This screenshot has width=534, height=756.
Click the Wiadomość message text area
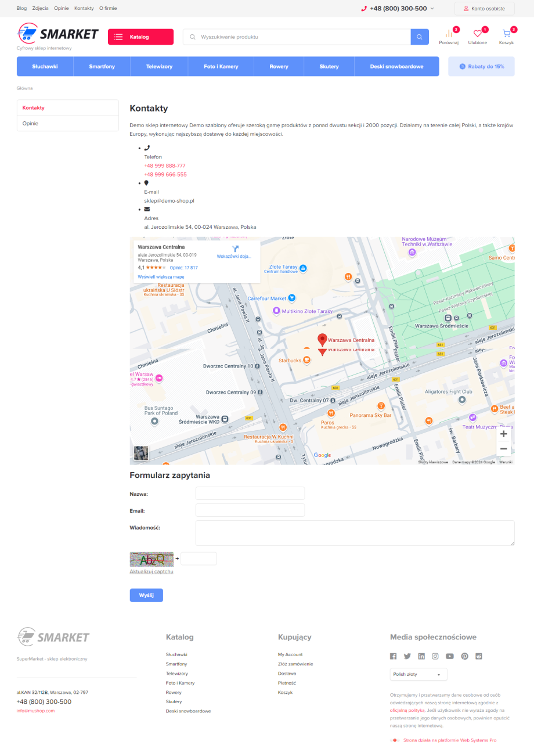pyautogui.click(x=355, y=532)
